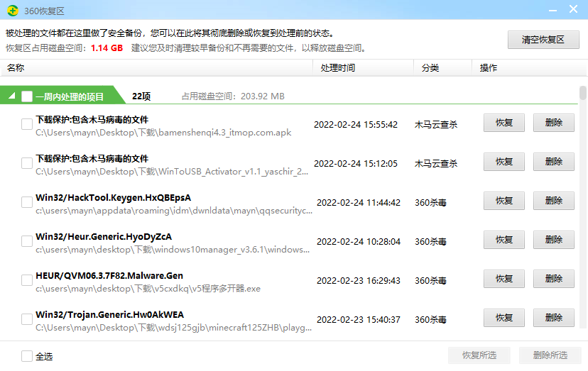Click timestamp 2022-02-24 11:44:42
This screenshot has height=371, width=588.
pos(359,203)
